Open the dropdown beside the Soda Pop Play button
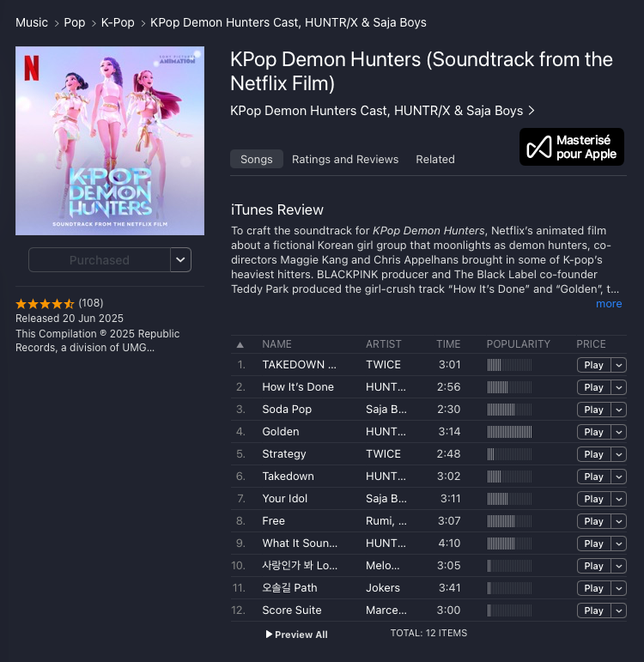The image size is (644, 662). click(618, 410)
